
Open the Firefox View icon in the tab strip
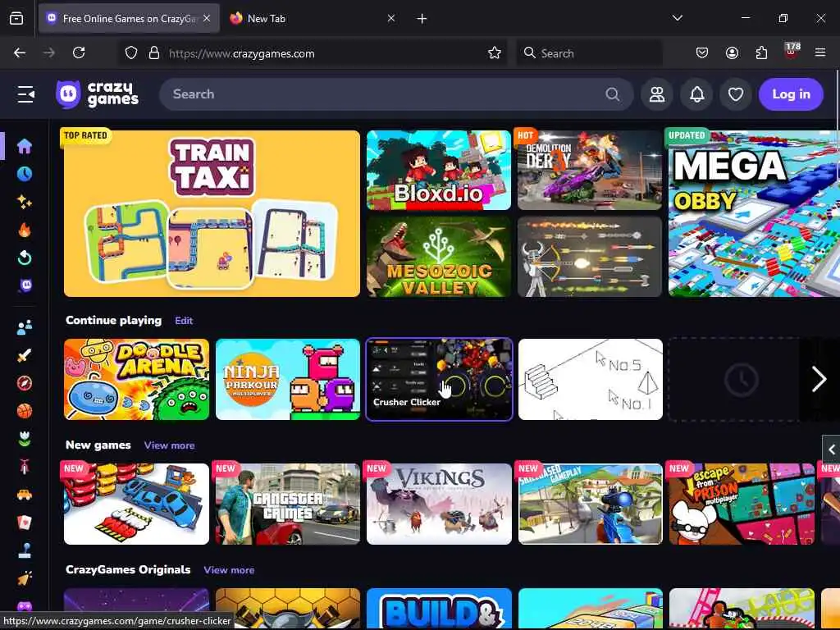tap(16, 19)
